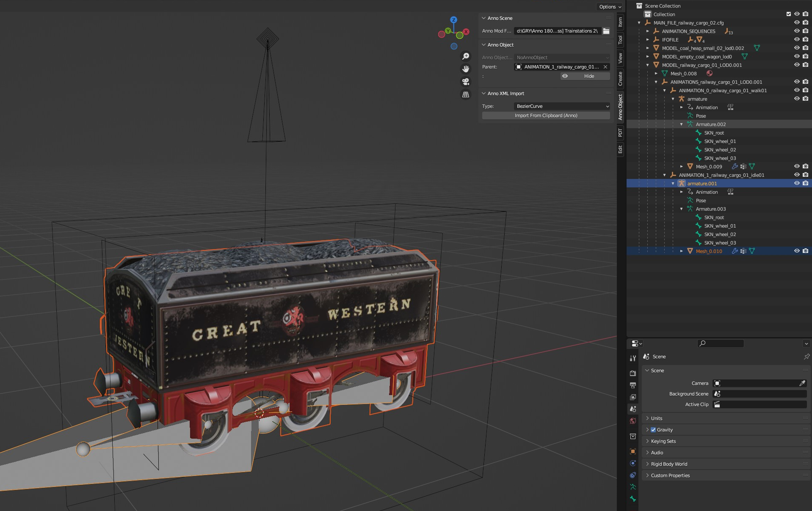
Task: Switch to the View sidebar tab
Action: tap(620, 58)
